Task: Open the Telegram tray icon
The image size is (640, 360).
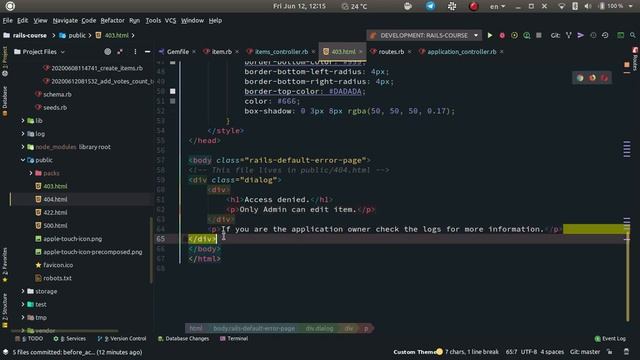Action: coord(430,6)
